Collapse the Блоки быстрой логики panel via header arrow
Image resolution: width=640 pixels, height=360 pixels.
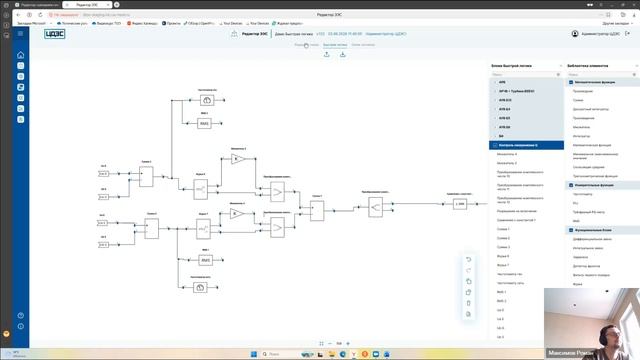point(561,66)
